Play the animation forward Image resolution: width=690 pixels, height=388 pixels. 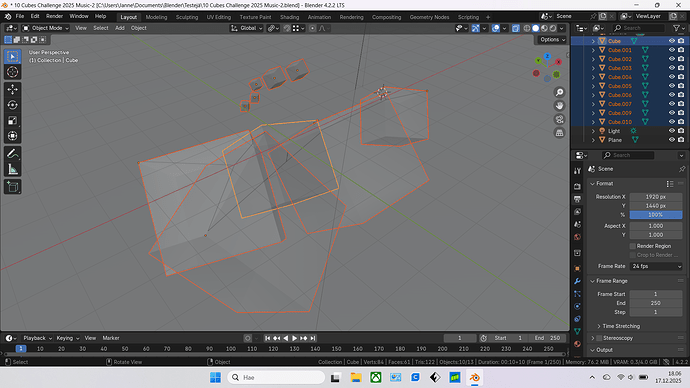pos(294,338)
